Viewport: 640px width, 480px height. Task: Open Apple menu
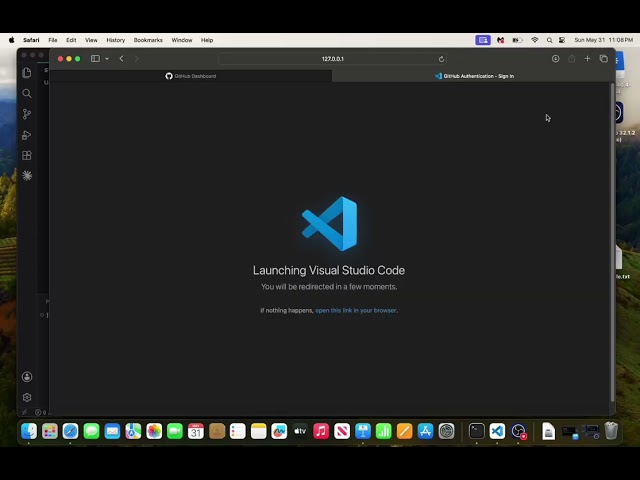11,40
